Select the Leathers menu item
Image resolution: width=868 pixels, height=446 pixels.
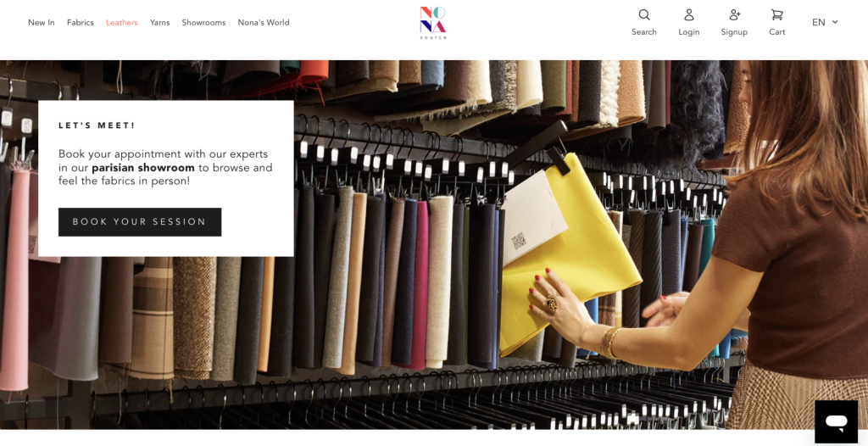(x=122, y=23)
